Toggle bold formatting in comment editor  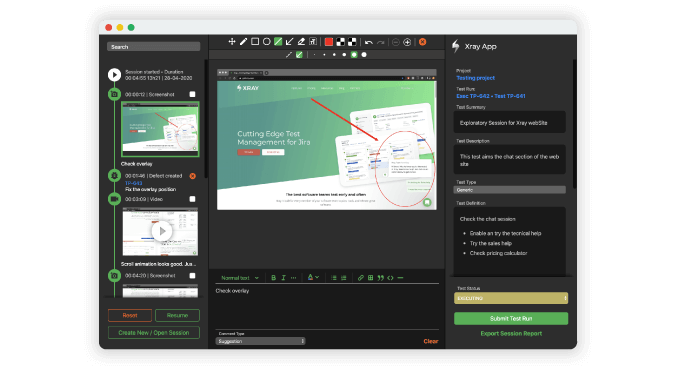coord(273,278)
